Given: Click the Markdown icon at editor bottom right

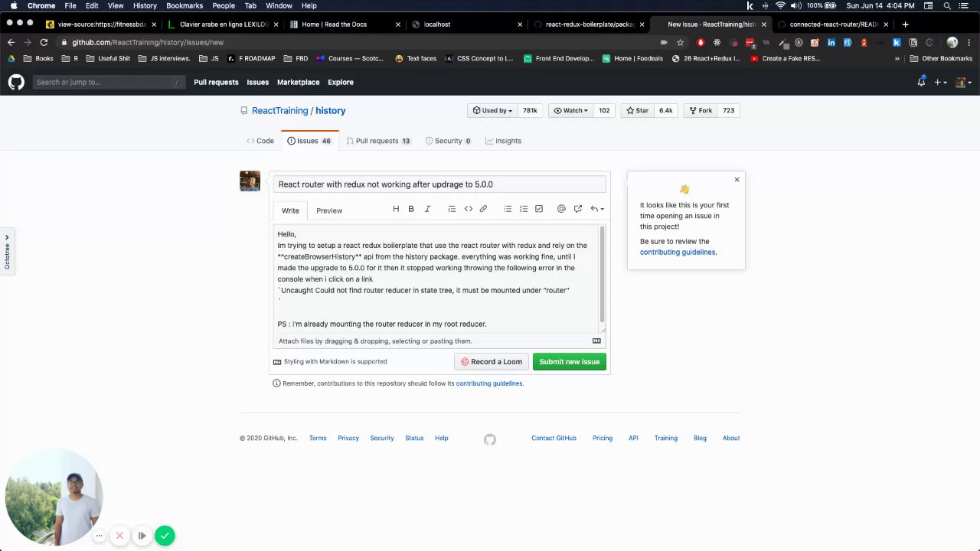Looking at the screenshot, I should tap(596, 341).
